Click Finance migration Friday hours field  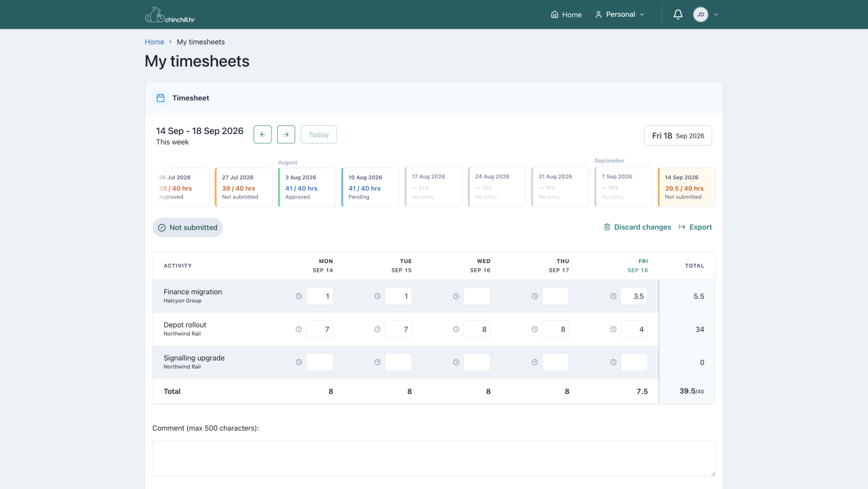click(x=634, y=296)
